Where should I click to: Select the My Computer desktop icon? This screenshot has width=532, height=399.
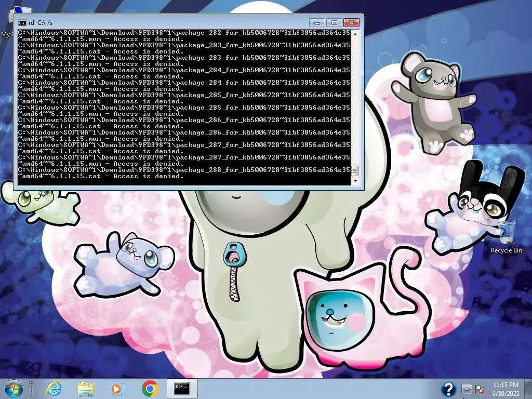(7, 24)
